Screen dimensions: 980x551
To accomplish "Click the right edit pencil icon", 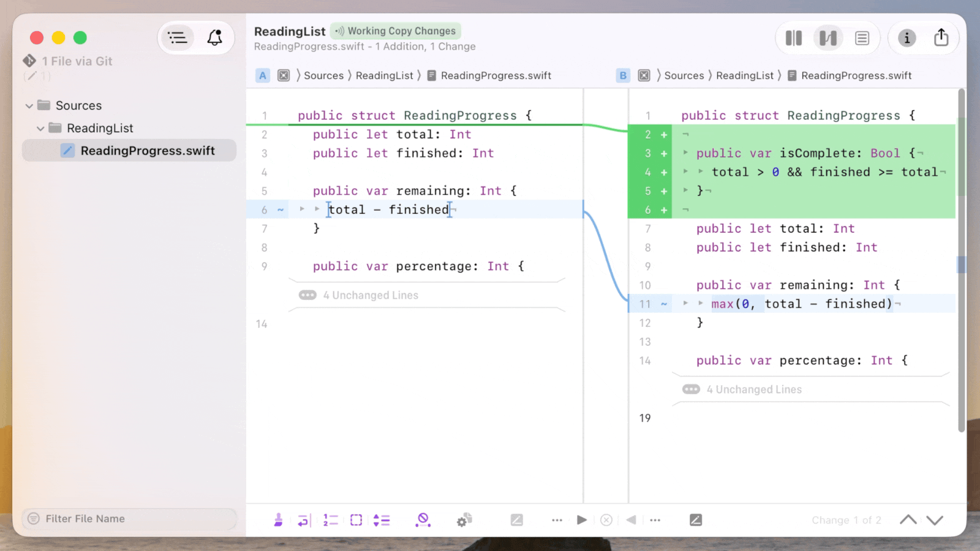I will pyautogui.click(x=696, y=520).
